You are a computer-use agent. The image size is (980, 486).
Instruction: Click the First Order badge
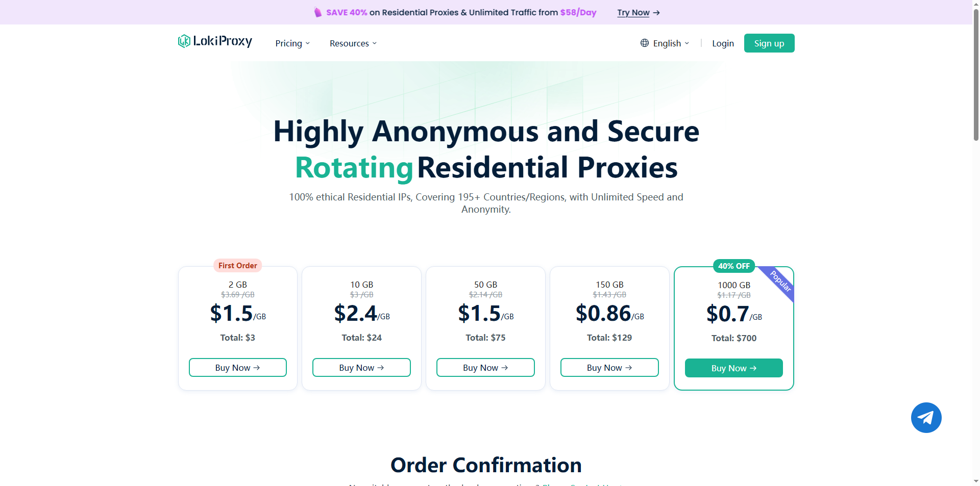click(x=237, y=265)
